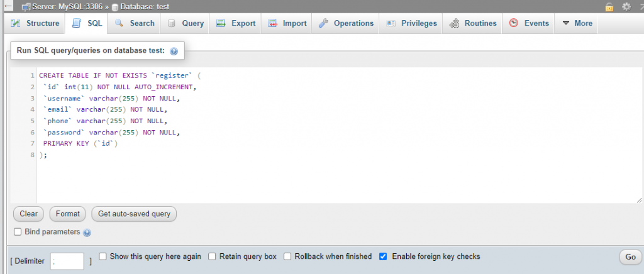This screenshot has width=644, height=274.
Task: Uncheck Enable foreign key checks
Action: (x=383, y=256)
